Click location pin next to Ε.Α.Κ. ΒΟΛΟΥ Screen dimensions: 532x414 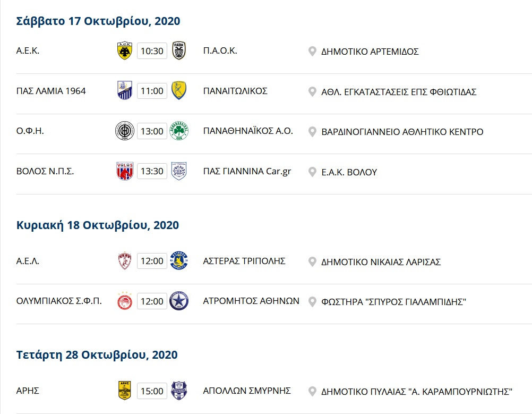pyautogui.click(x=312, y=172)
